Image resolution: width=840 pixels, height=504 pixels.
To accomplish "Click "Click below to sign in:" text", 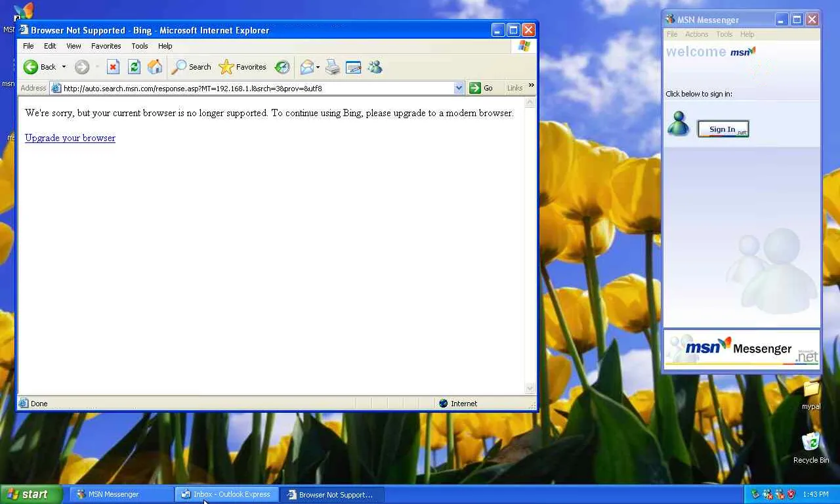I will click(x=699, y=94).
